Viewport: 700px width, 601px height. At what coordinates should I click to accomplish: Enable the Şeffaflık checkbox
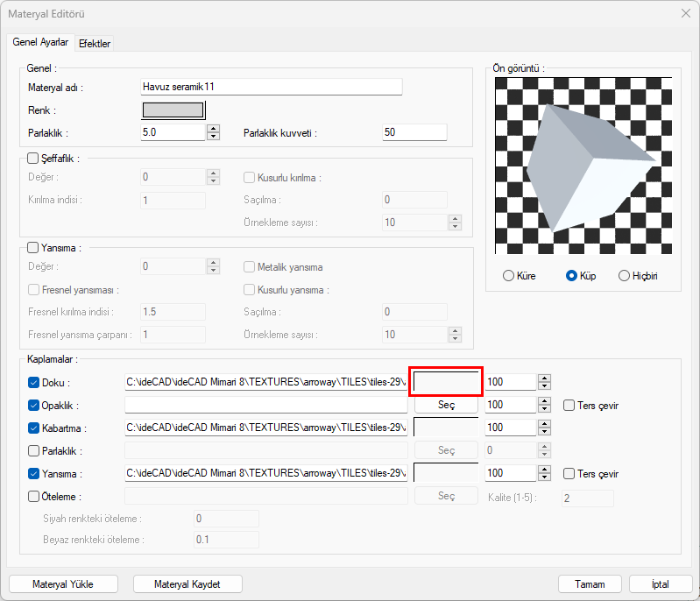click(x=34, y=159)
